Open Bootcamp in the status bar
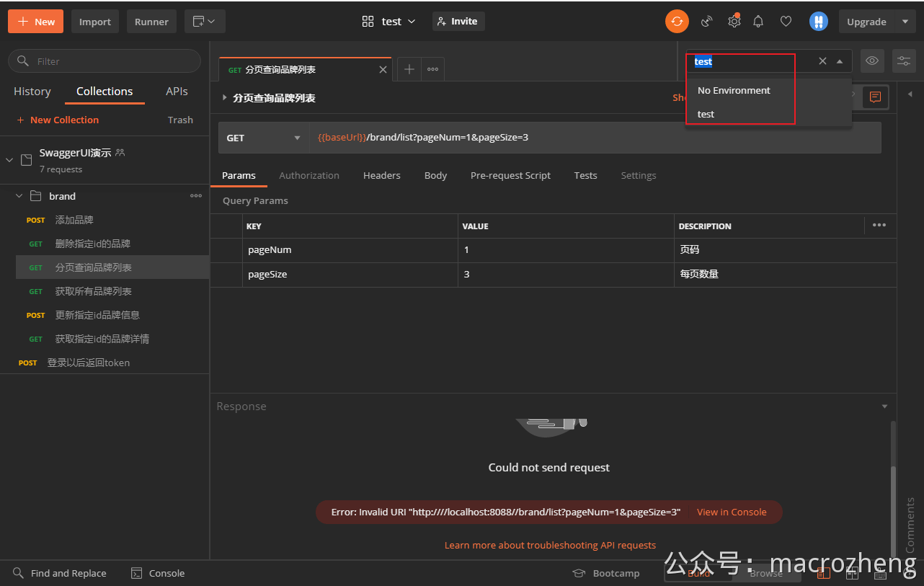Image resolution: width=924 pixels, height=586 pixels. click(x=606, y=573)
